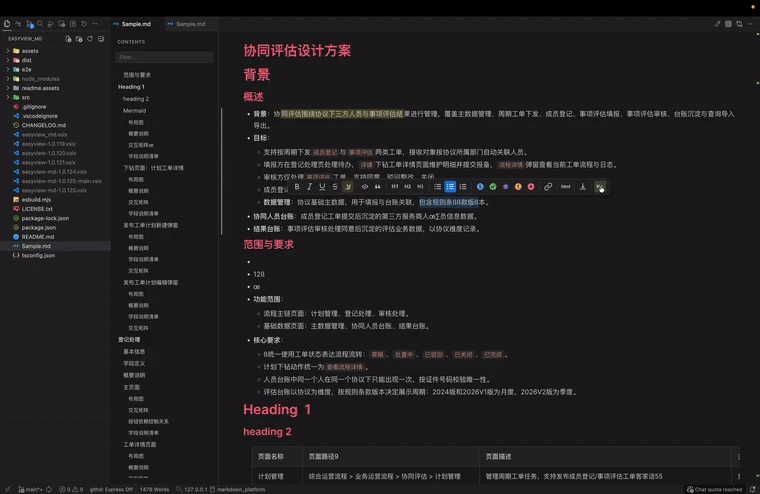Insert inline code formatting

(364, 187)
